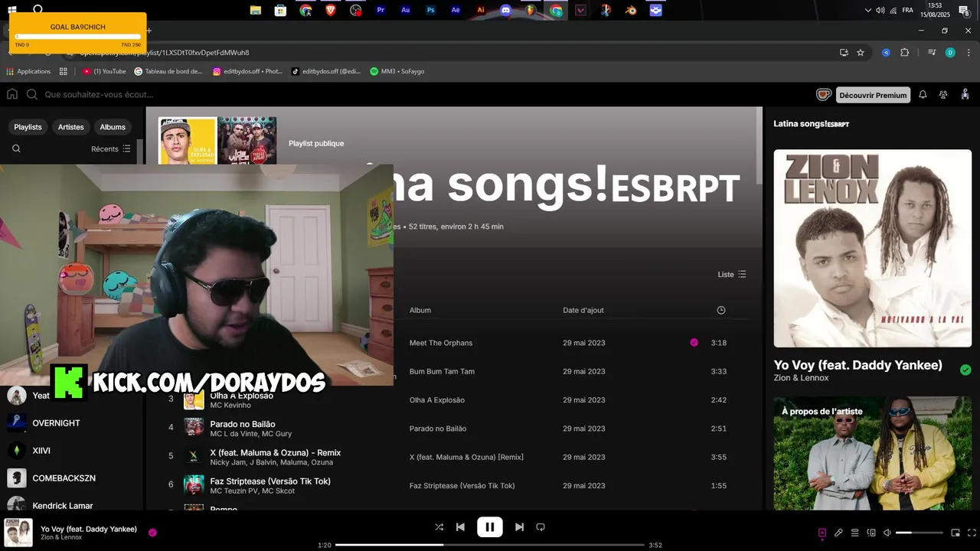Open Premiere Pro from the taskbar
This screenshot has height=551, width=980.
(381, 10)
